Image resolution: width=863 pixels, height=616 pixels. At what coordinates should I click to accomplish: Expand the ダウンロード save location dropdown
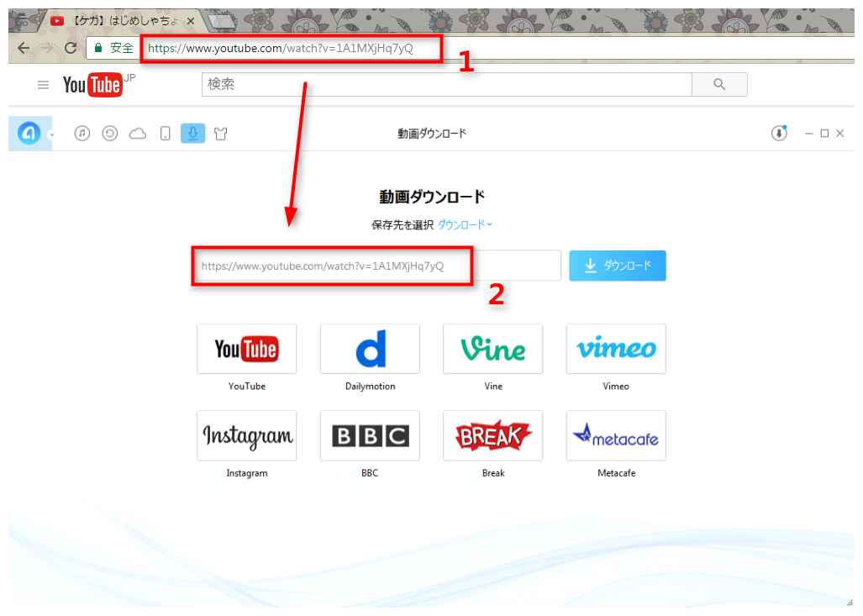(x=465, y=224)
